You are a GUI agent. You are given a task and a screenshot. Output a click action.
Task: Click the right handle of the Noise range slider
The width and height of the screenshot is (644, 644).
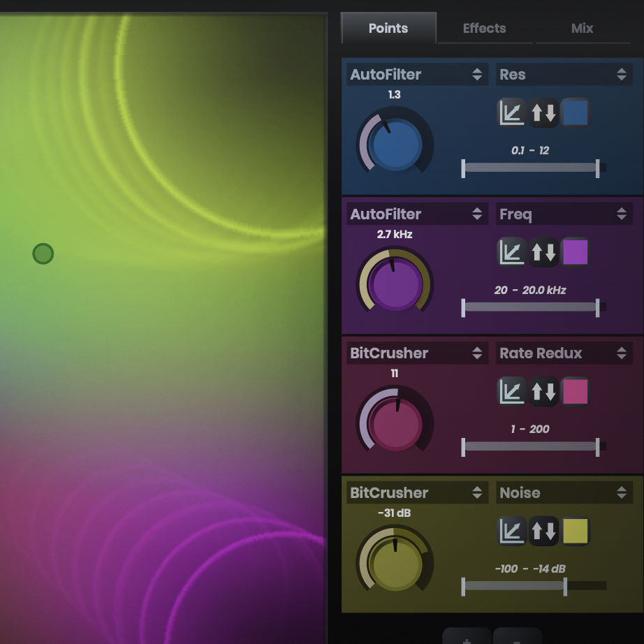[x=565, y=587]
